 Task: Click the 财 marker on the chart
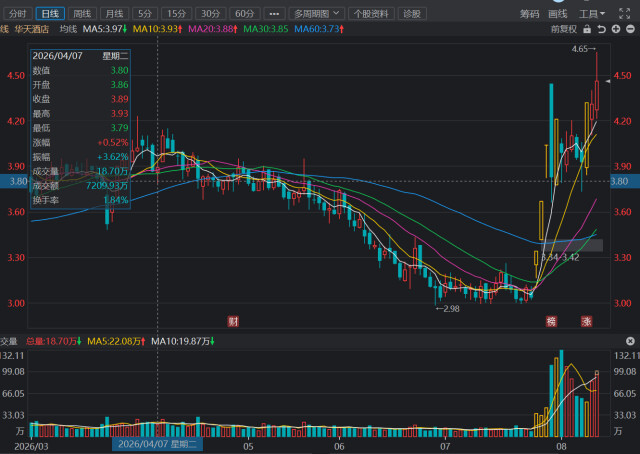point(233,321)
